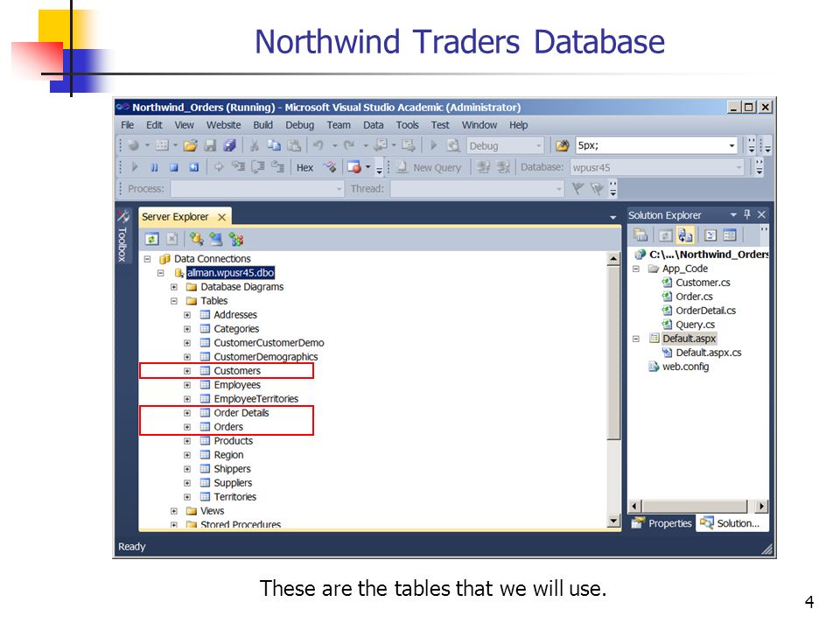Click the Stop Debugging square icon

pos(173,168)
